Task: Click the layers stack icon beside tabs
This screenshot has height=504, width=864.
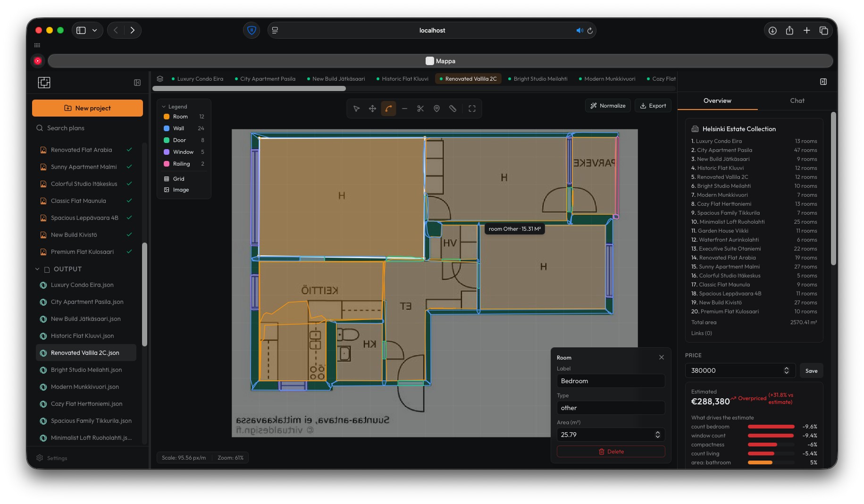Action: 160,79
